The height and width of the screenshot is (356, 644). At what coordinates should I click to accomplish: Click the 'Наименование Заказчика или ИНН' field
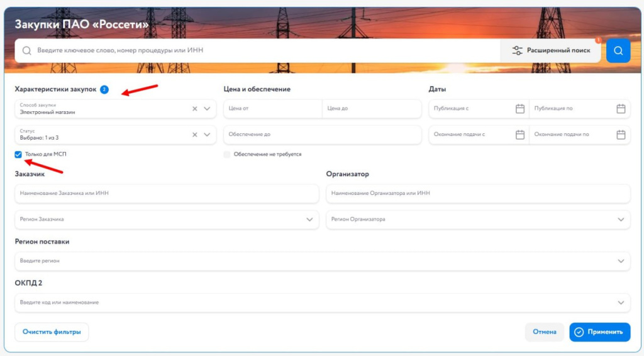pos(167,193)
